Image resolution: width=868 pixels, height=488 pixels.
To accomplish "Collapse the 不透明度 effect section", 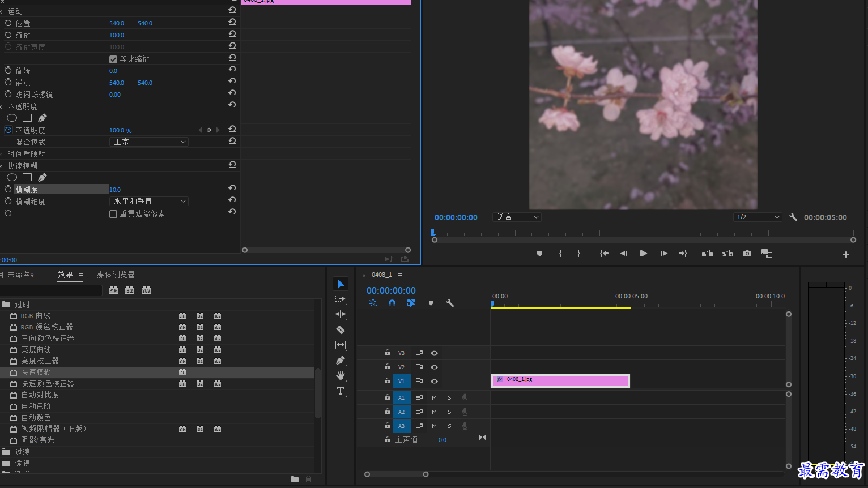I will pyautogui.click(x=2, y=106).
